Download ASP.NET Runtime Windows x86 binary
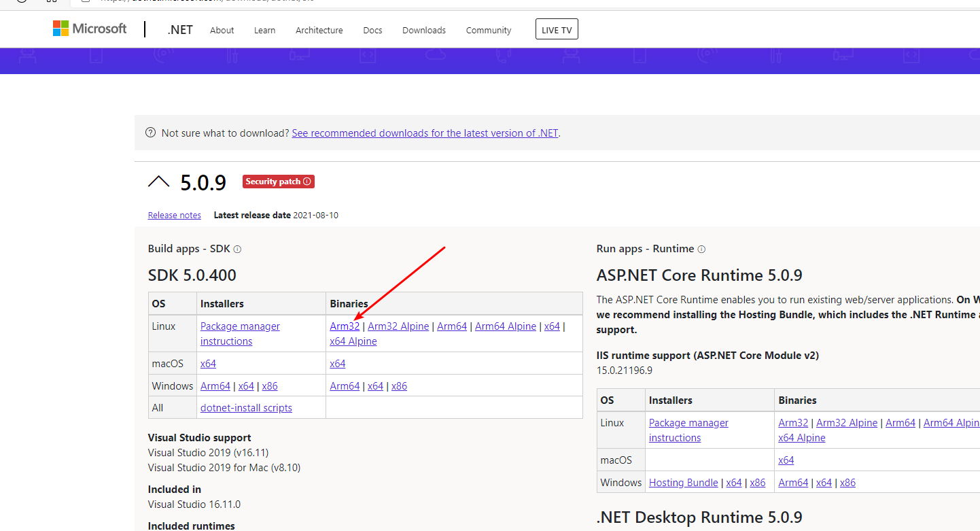 [x=848, y=483]
